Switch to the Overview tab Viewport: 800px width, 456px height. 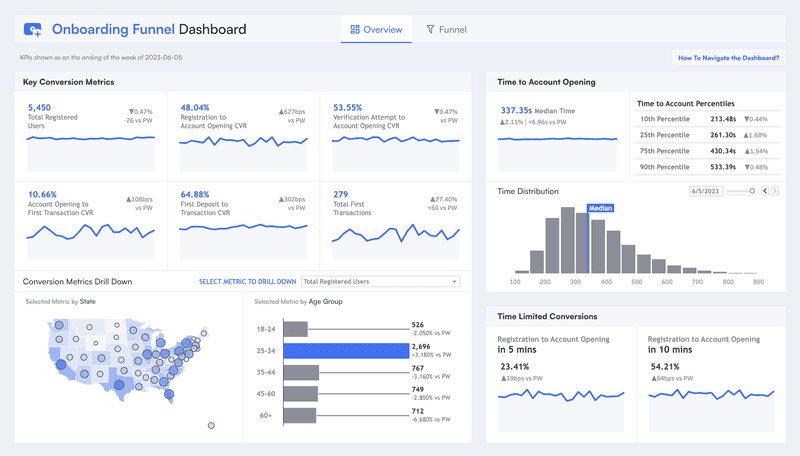coord(376,30)
